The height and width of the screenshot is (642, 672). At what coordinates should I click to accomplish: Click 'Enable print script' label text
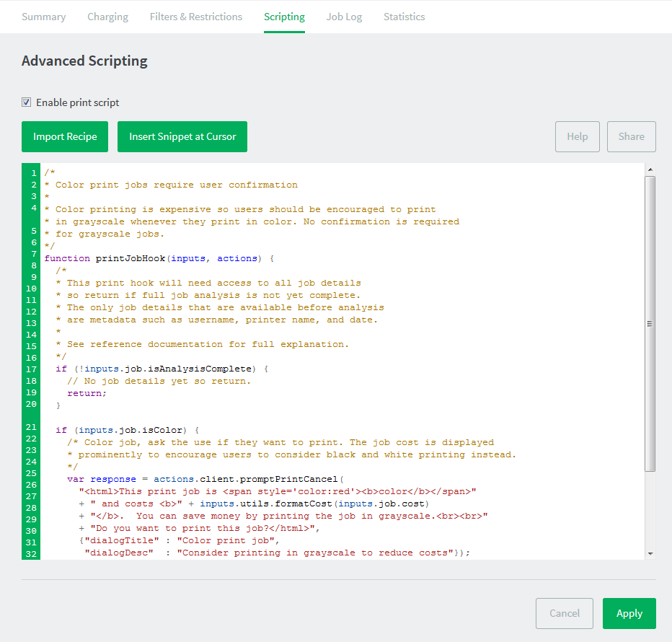[x=78, y=102]
